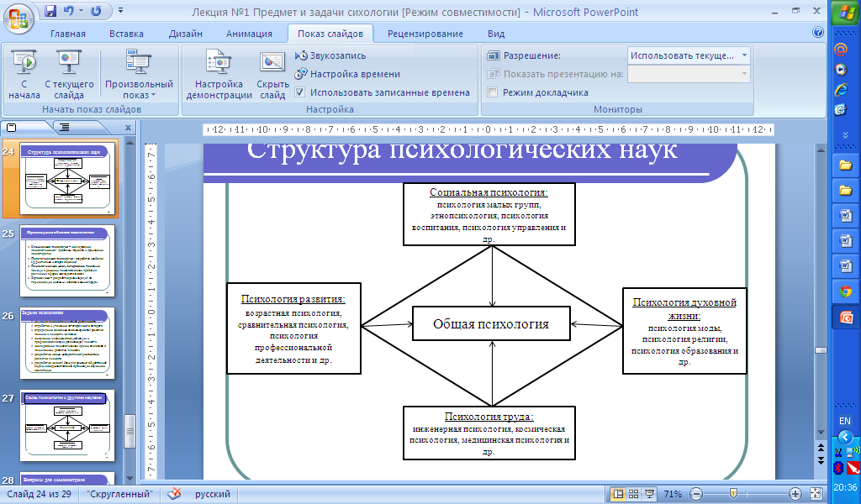Start slideshow from the beginning (С начала)
Viewport: 861px width, 504px height.
(24, 75)
